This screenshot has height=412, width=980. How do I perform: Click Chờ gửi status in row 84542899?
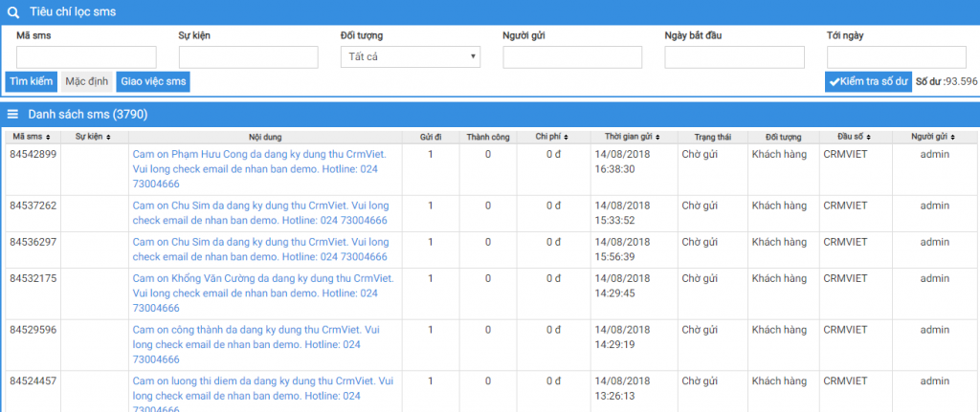(700, 154)
